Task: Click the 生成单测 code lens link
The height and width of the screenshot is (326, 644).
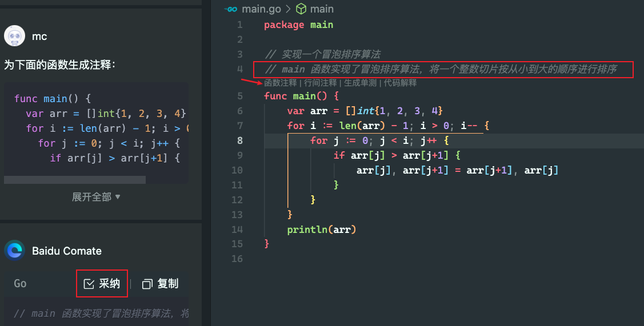Action: pos(360,83)
